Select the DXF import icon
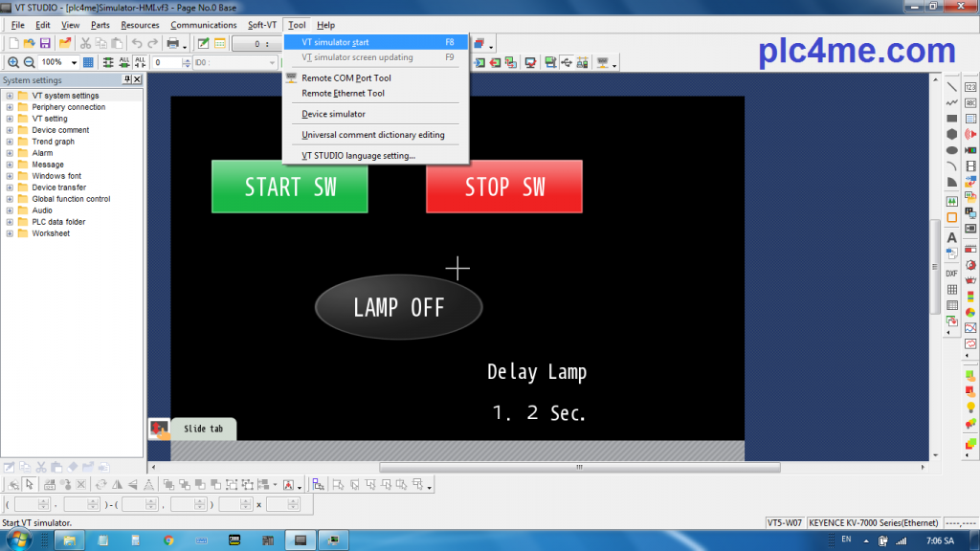Image resolution: width=980 pixels, height=551 pixels. point(952,273)
